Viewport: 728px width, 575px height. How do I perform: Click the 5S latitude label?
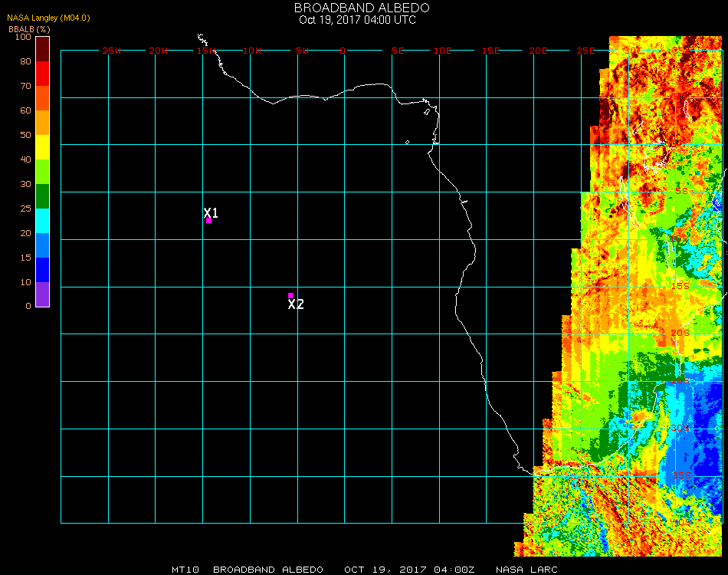point(682,192)
